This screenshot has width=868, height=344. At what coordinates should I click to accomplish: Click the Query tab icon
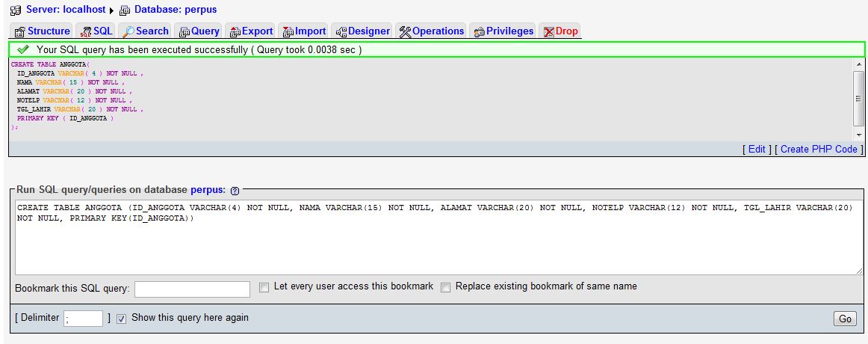(x=185, y=31)
